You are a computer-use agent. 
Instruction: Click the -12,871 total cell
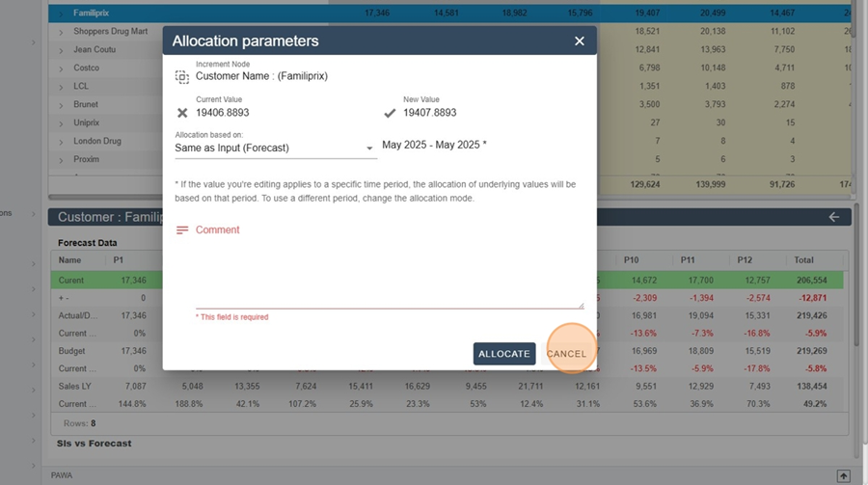(813, 298)
